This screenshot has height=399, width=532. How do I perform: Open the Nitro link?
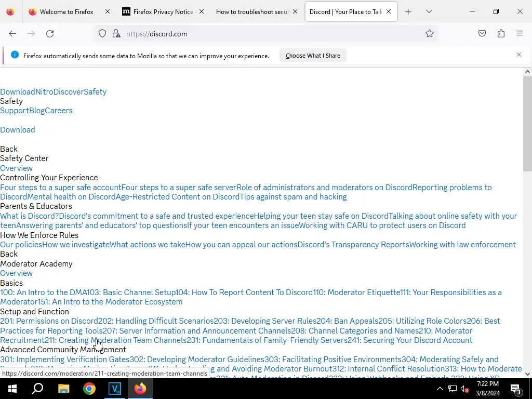tap(44, 92)
